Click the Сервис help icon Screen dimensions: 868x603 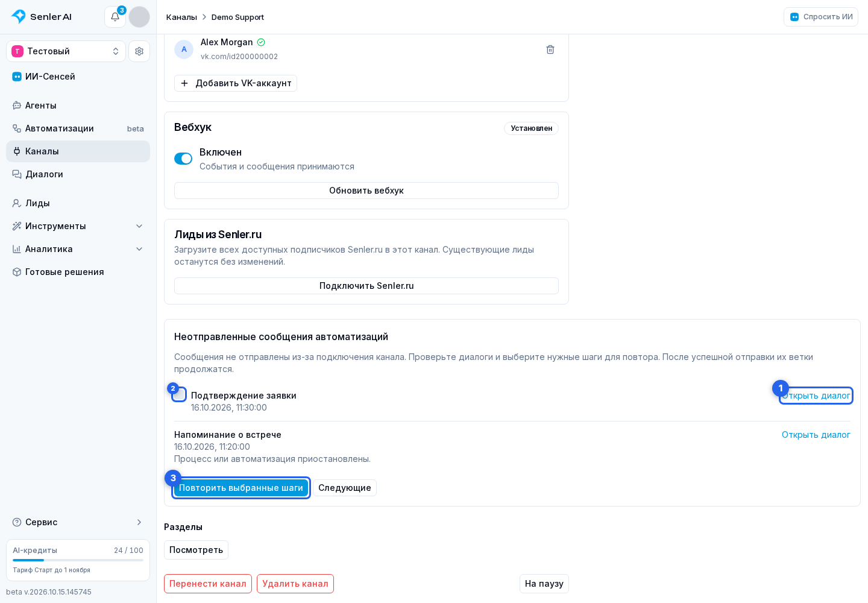(17, 522)
